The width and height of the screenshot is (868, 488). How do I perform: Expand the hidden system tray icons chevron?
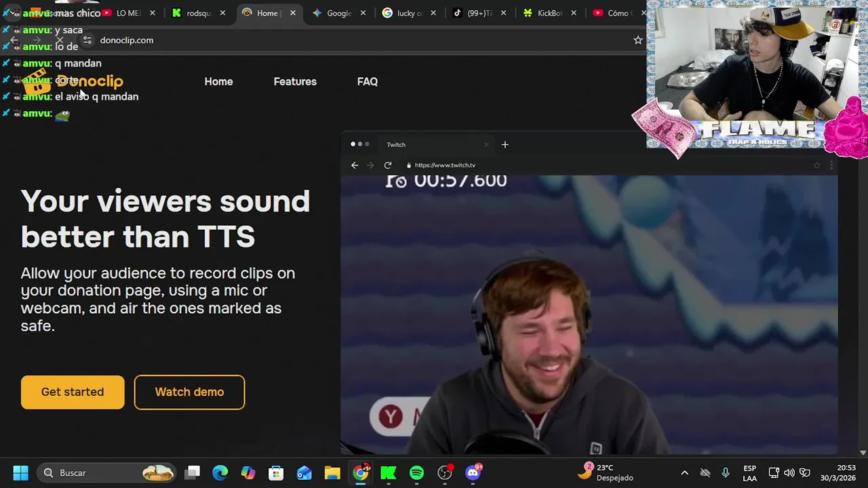(x=685, y=472)
